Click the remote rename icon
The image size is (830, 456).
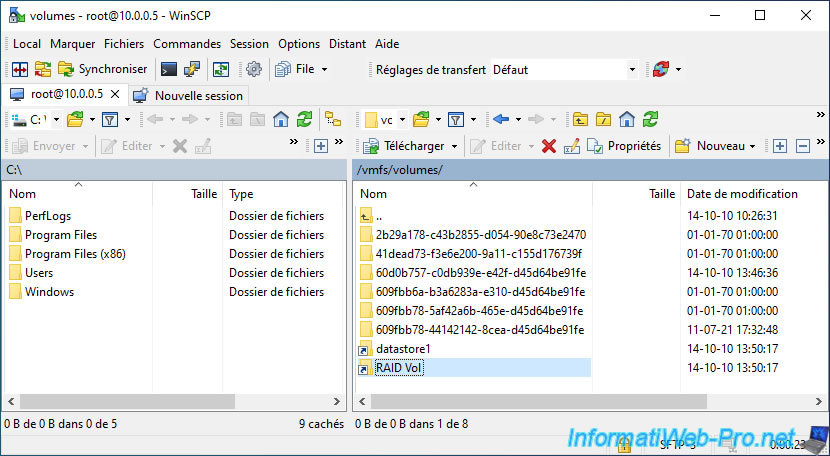(x=572, y=146)
